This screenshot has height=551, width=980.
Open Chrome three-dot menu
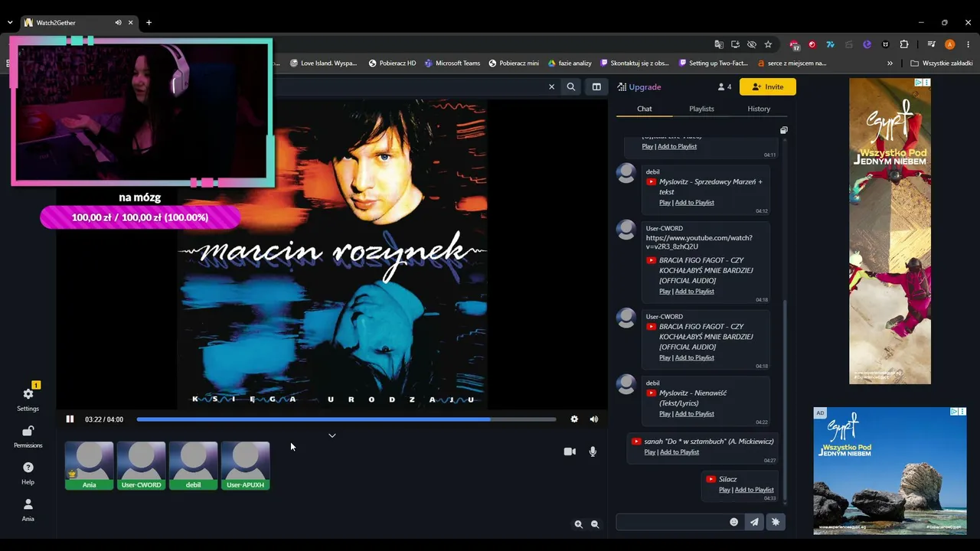[969, 44]
